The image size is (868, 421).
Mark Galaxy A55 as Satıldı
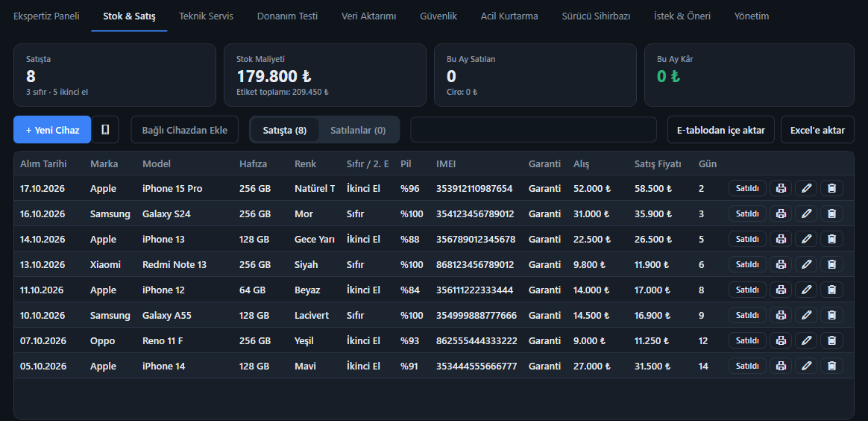[x=747, y=315]
